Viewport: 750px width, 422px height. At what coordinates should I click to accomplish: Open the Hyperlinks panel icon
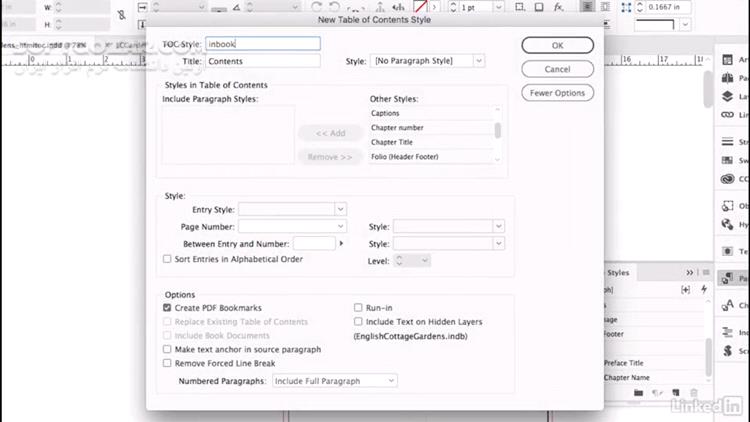click(x=728, y=224)
